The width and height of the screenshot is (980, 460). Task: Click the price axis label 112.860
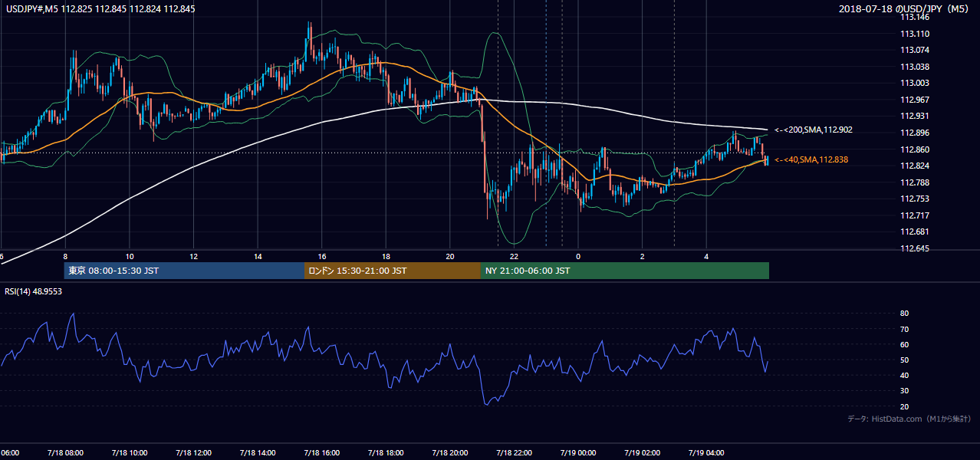pyautogui.click(x=914, y=149)
